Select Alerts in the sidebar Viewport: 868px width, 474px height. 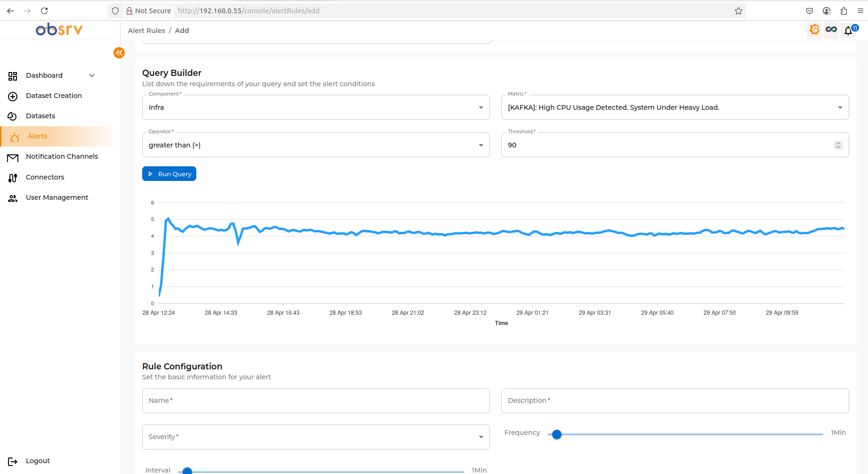coord(37,136)
